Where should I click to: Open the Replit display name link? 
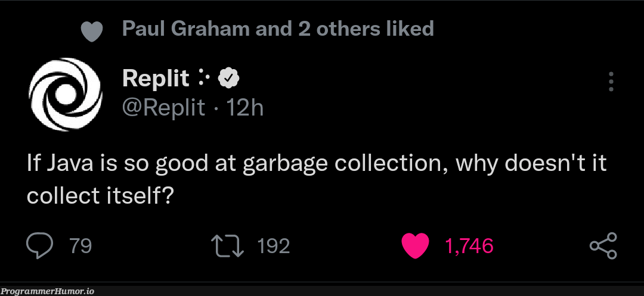click(x=155, y=77)
